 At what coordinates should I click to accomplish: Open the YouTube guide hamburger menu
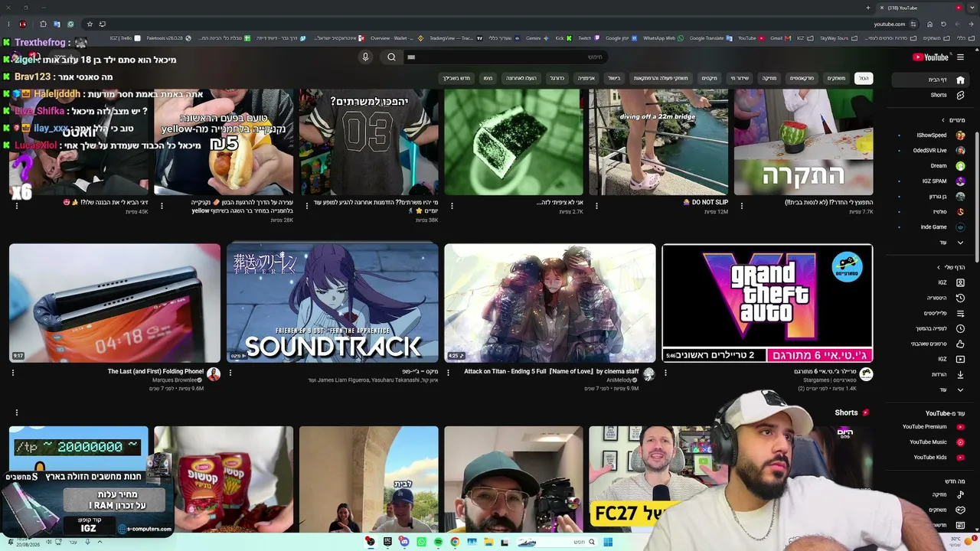[x=960, y=57]
